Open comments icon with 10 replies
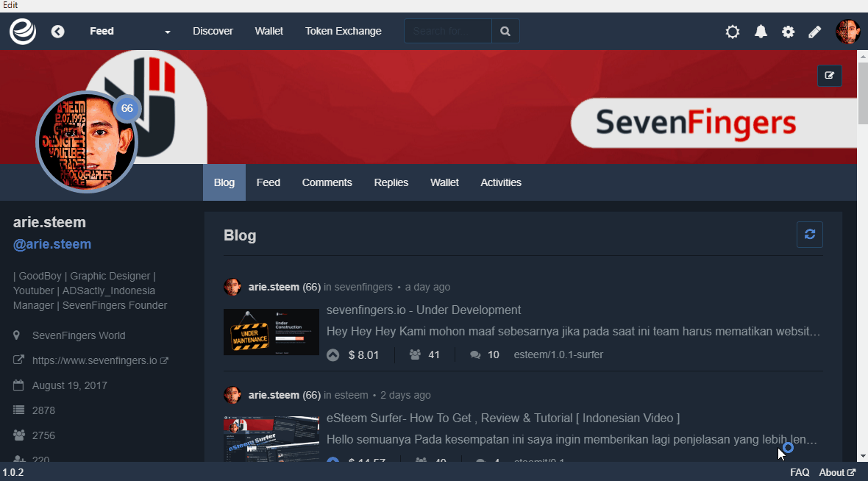Viewport: 868px width, 481px height. click(475, 354)
